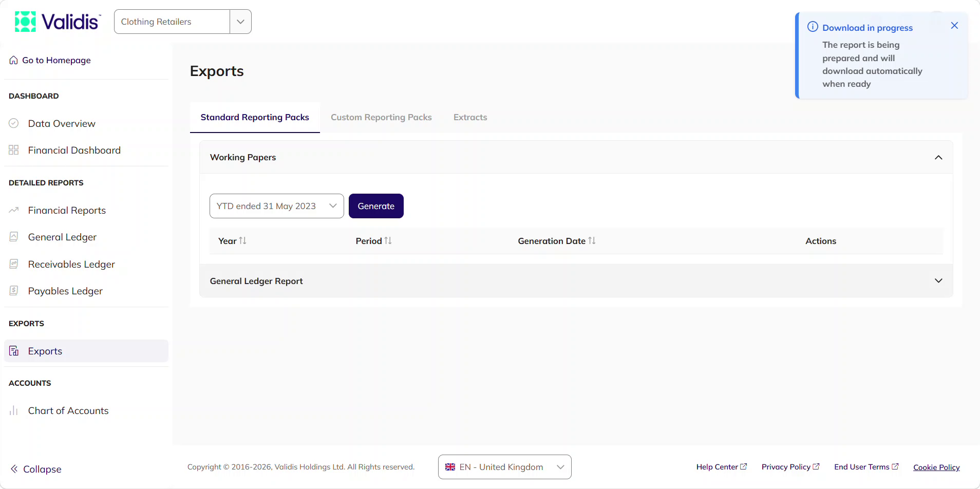
Task: Click the Generate button
Action: [376, 206]
